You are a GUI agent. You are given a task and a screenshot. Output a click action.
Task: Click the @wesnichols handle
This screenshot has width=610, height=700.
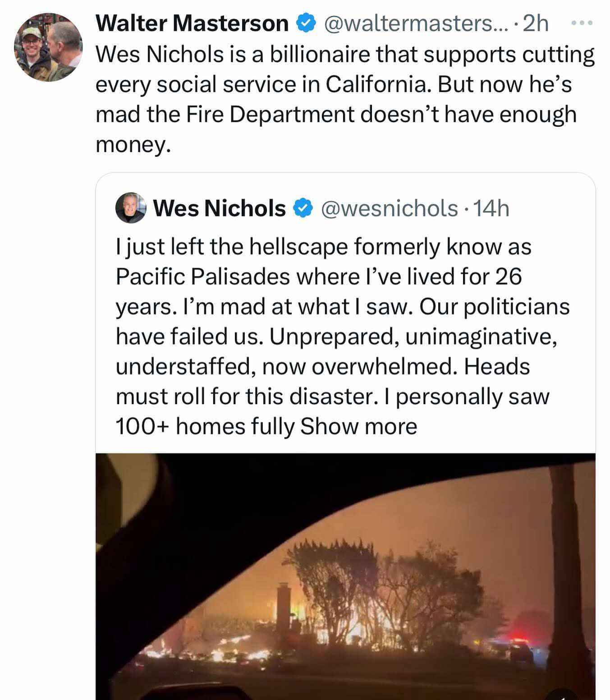coord(389,208)
